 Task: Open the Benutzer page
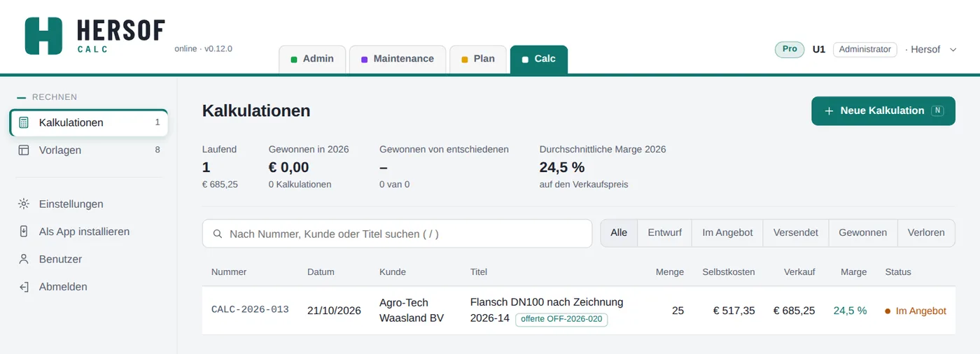click(89, 259)
